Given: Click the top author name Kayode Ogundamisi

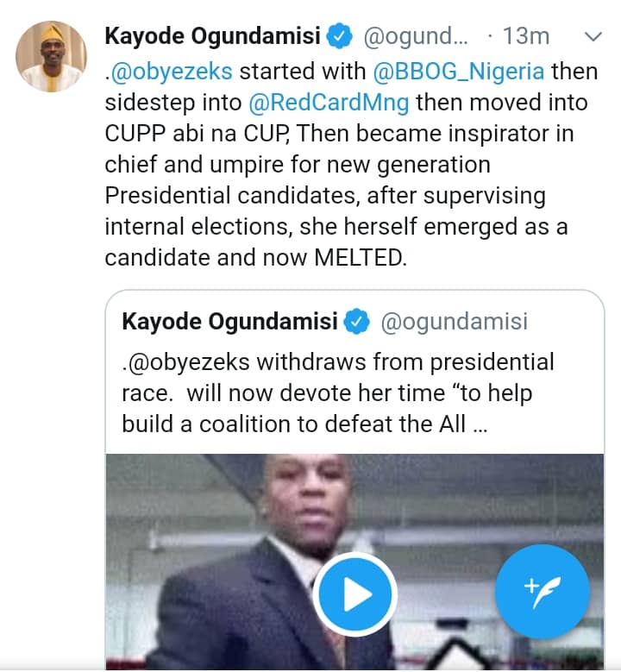Looking at the screenshot, I should tap(212, 36).
